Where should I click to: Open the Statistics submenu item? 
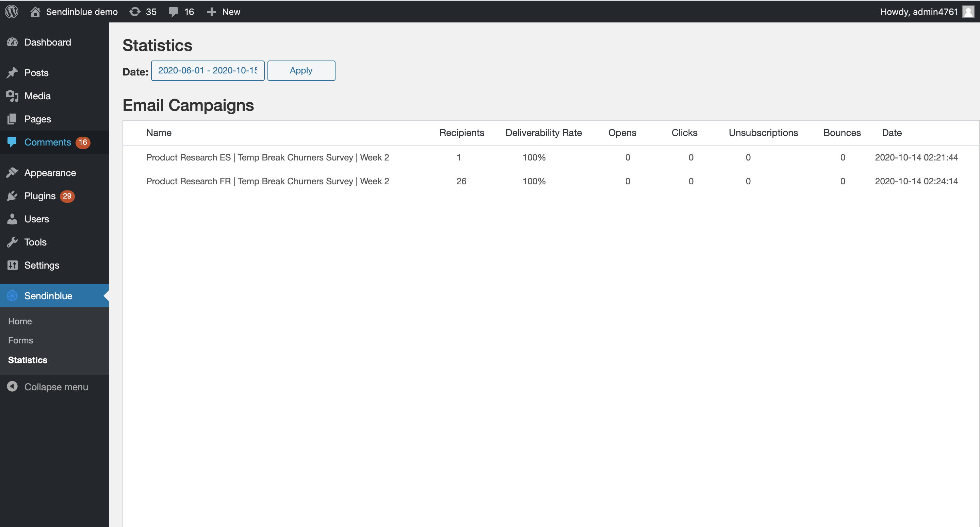[27, 360]
